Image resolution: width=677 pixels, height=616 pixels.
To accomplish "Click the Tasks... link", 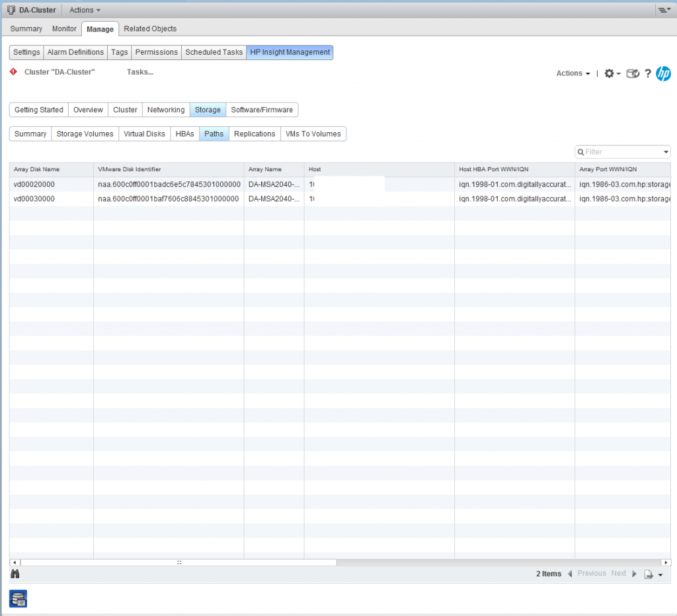I will [x=139, y=72].
